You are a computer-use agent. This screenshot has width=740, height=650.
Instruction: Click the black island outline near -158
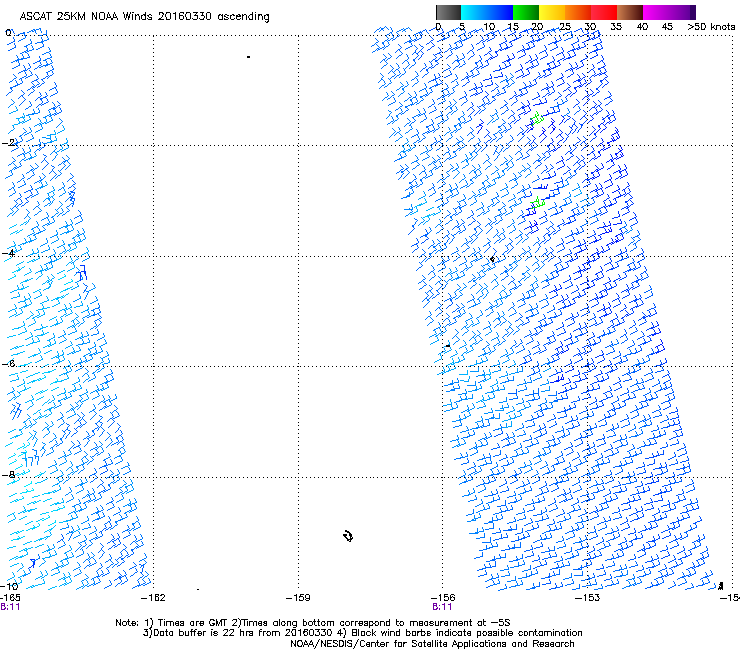348,536
